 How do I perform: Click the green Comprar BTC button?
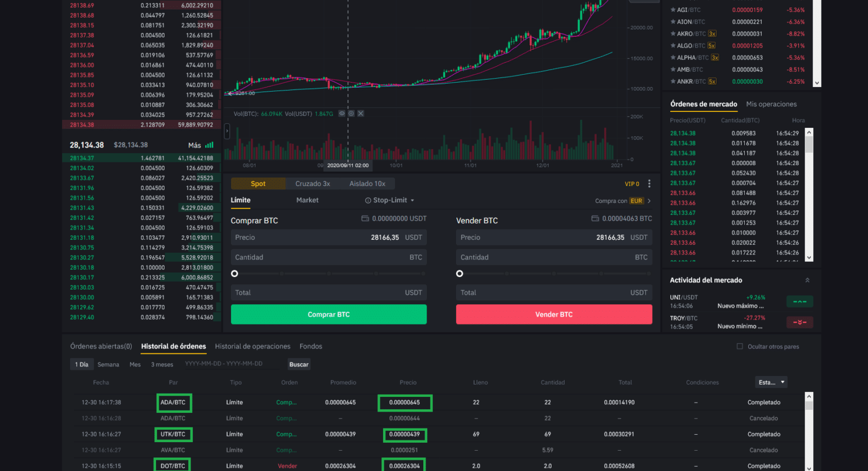329,314
